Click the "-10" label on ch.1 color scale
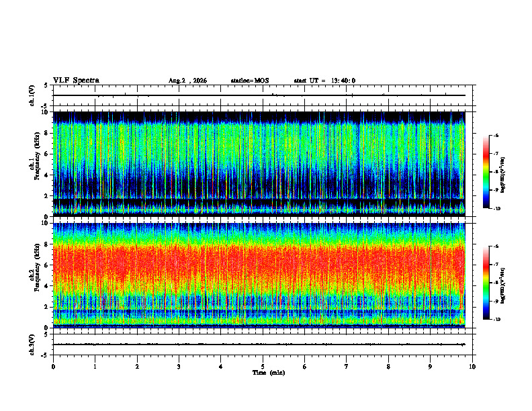532x411 pixels. 496,209
